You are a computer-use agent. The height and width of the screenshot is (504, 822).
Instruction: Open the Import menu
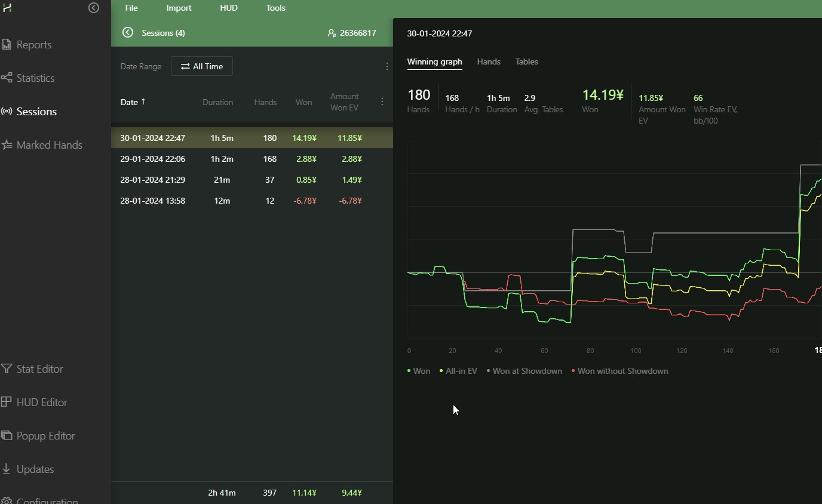pos(179,8)
